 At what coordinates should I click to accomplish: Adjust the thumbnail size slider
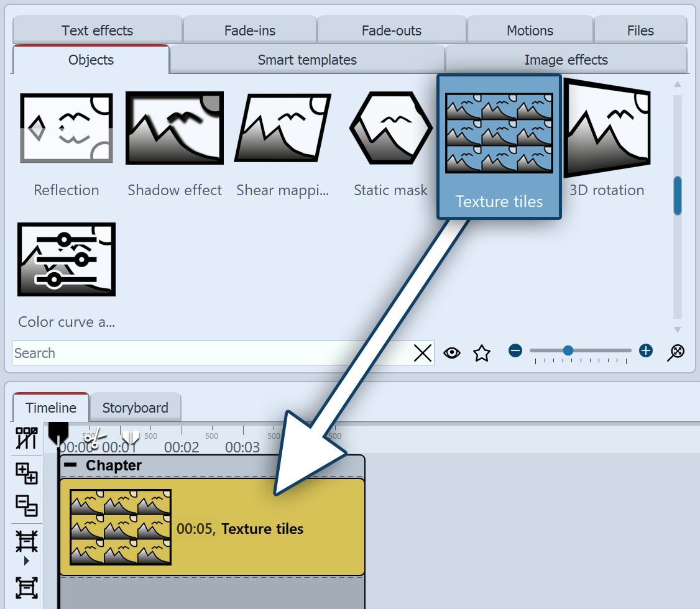click(x=568, y=350)
